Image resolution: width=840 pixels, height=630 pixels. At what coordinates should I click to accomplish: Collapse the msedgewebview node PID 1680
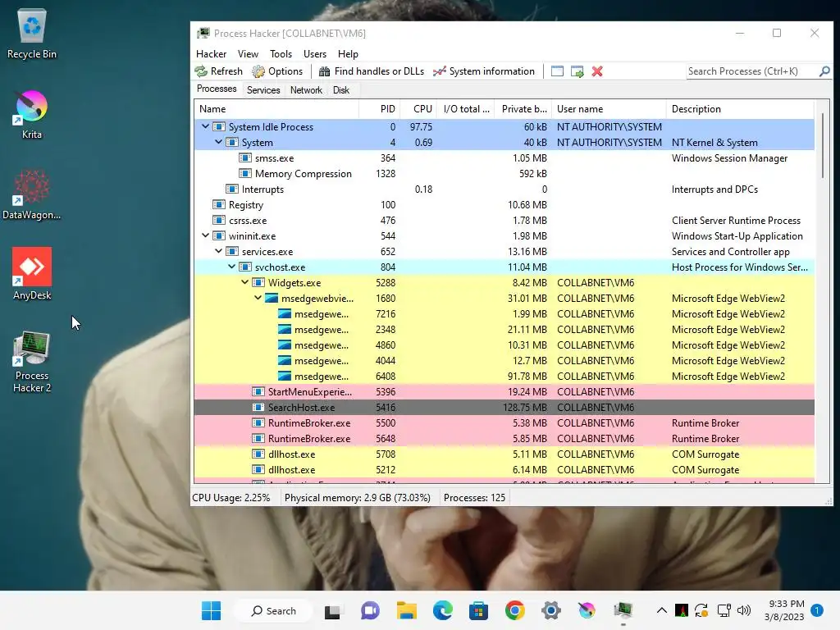coord(258,298)
